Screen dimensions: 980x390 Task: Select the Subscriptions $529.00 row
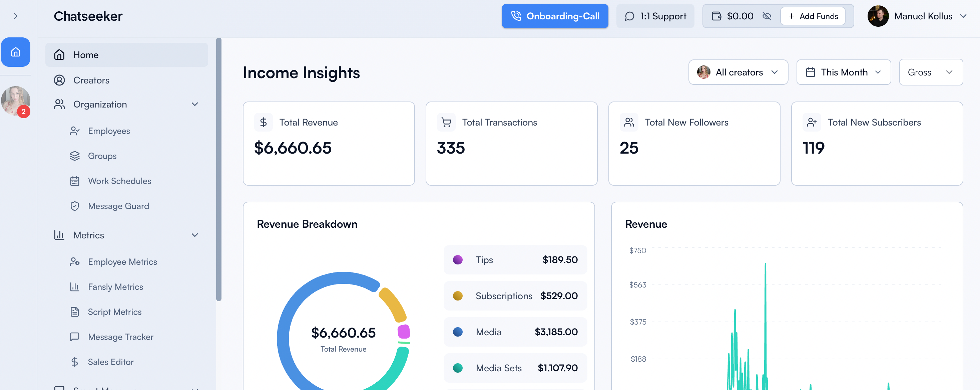[x=515, y=296]
